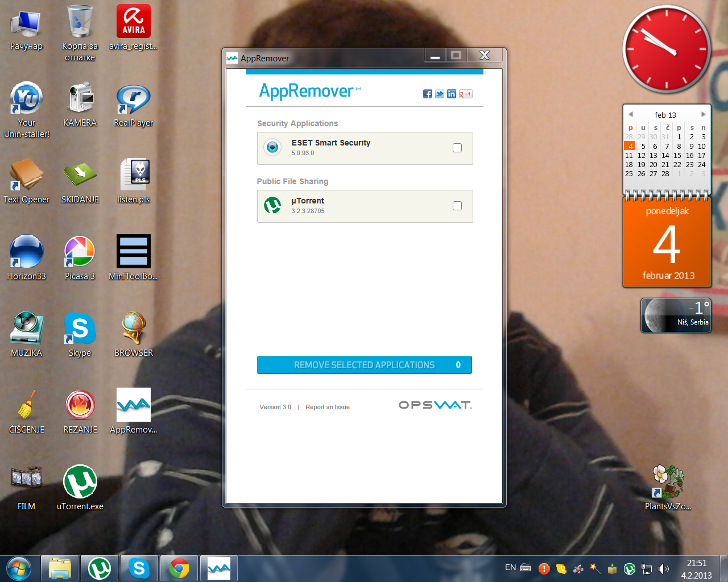Image resolution: width=728 pixels, height=582 pixels.
Task: Tick the ESET Smart Security checkbox
Action: [x=457, y=148]
